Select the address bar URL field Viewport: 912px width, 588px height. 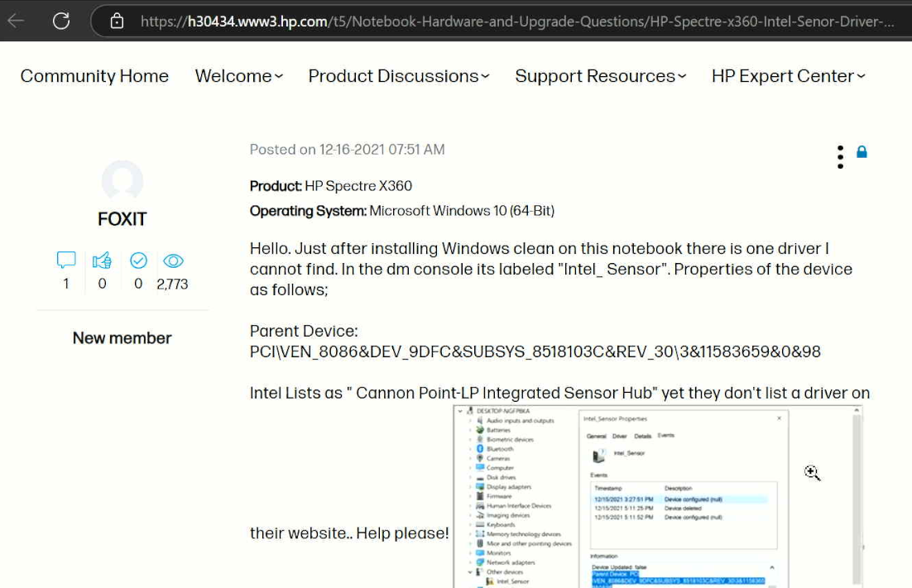(516, 22)
